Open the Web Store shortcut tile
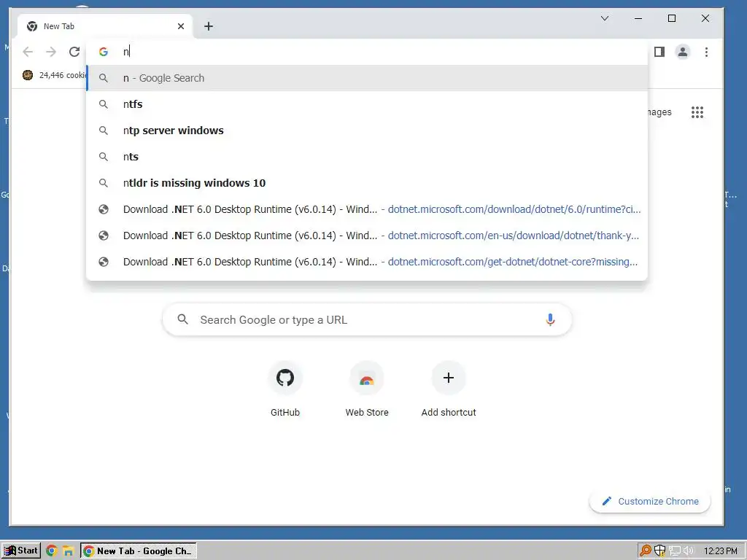This screenshot has height=560, width=747. (x=367, y=391)
